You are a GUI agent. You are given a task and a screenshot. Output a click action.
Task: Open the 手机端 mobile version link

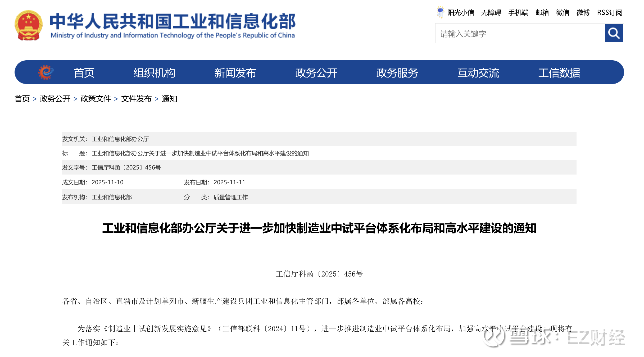518,12
